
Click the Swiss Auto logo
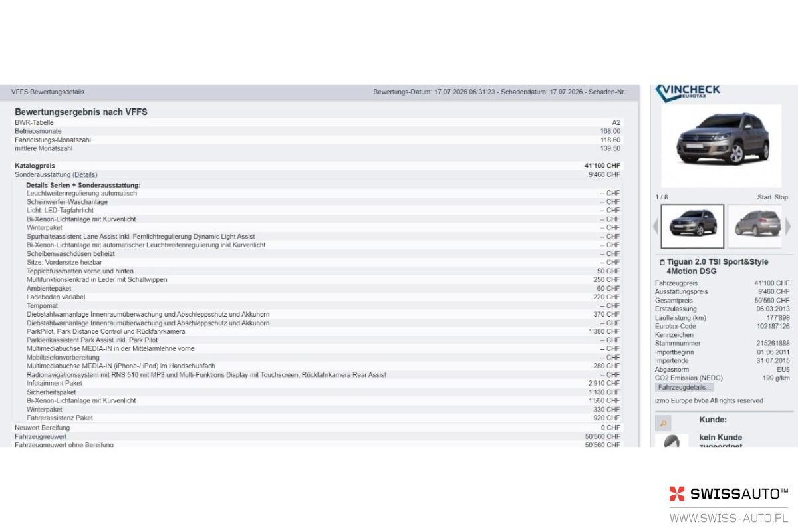(729, 493)
